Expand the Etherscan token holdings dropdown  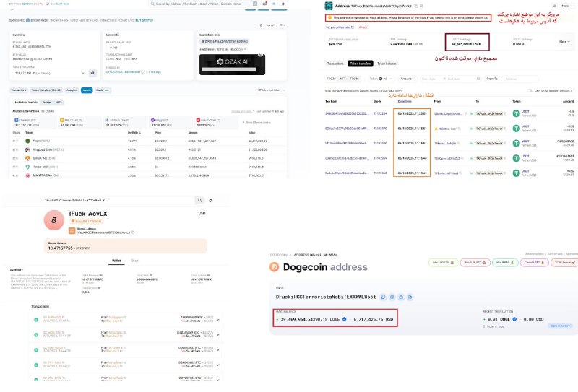tap(50, 74)
